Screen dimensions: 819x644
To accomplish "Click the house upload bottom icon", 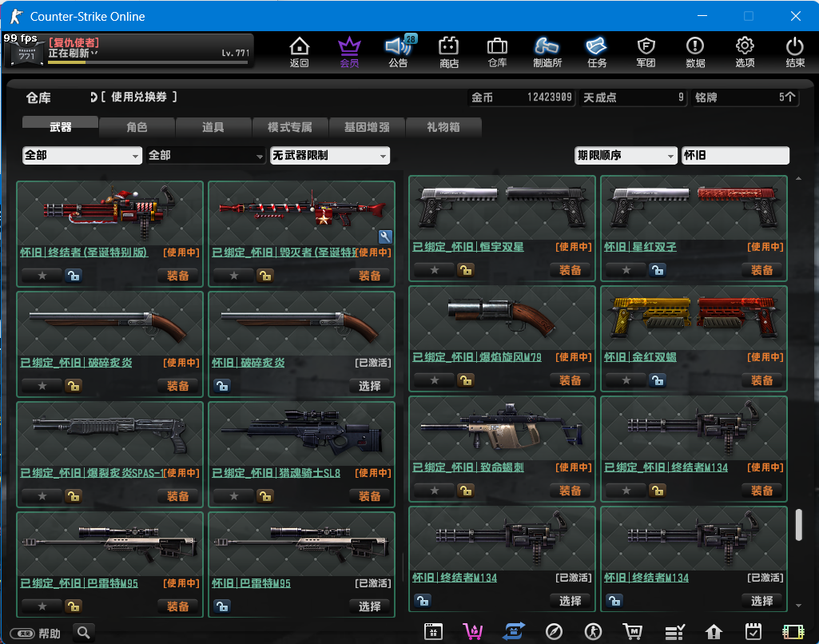I will click(714, 632).
